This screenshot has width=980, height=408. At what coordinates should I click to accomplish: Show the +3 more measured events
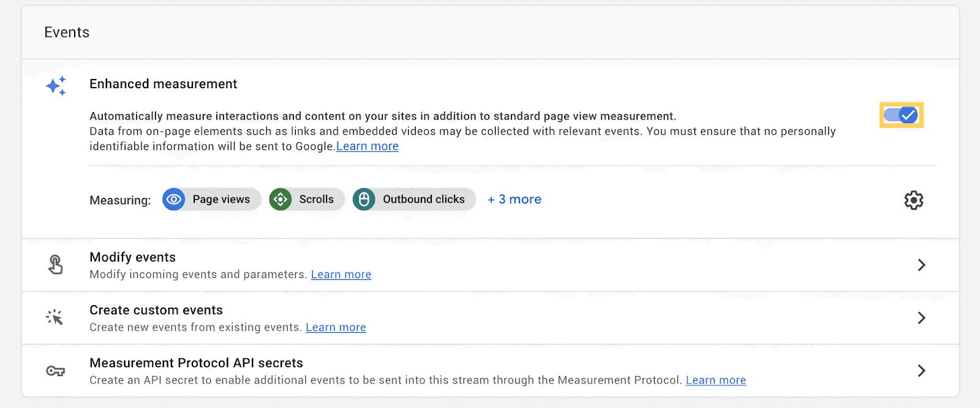(514, 200)
